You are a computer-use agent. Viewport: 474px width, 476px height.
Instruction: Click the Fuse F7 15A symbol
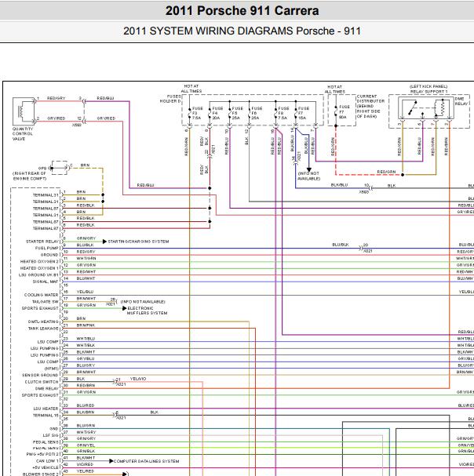tap(296, 113)
